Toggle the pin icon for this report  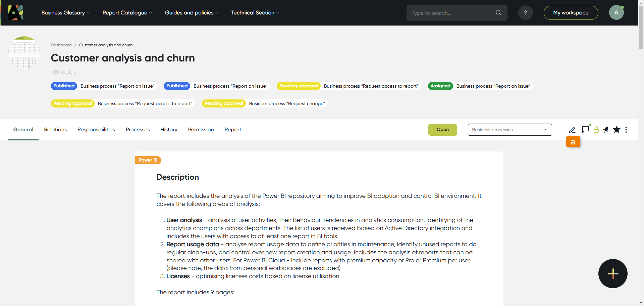click(606, 130)
